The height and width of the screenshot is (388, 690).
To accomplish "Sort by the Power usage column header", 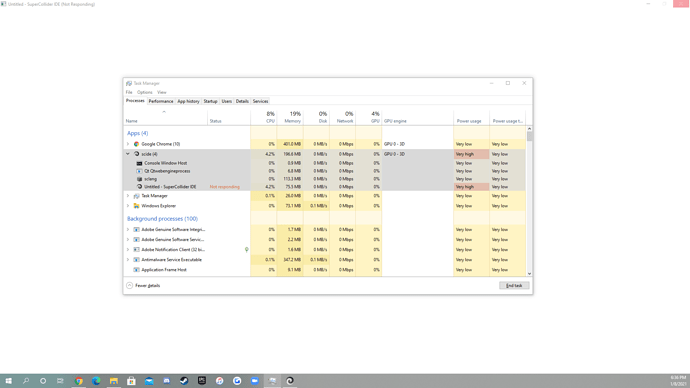I will pos(471,117).
